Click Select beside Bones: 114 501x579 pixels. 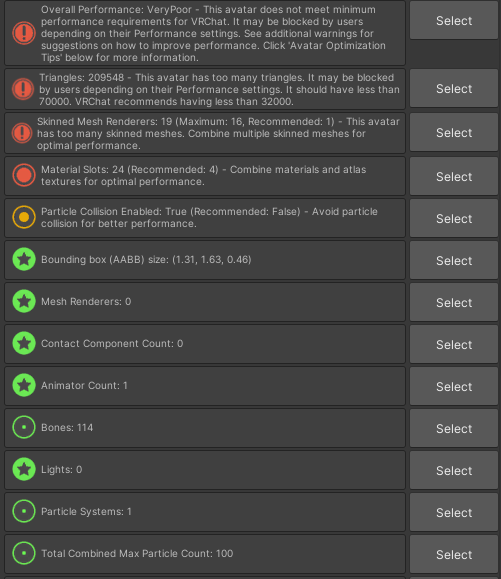[x=454, y=429]
